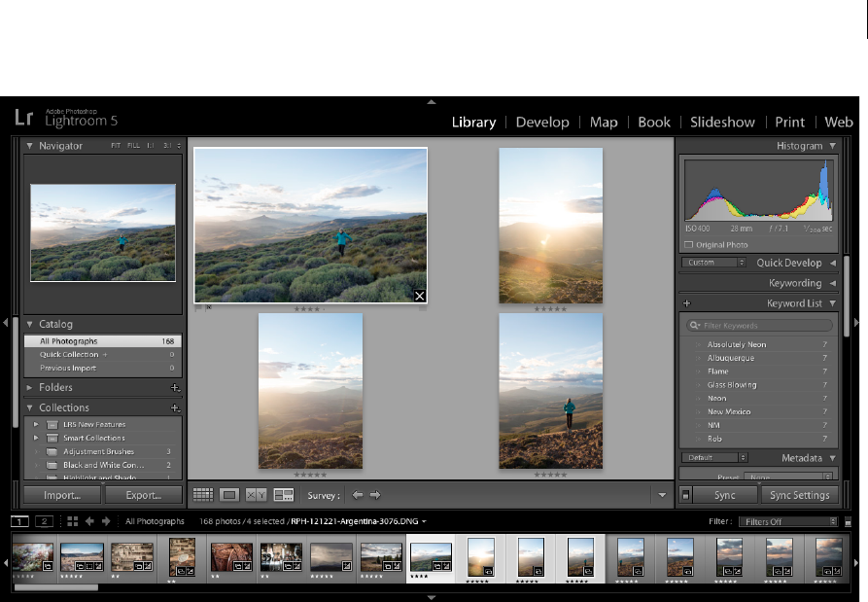Click the Sync button

click(x=724, y=495)
